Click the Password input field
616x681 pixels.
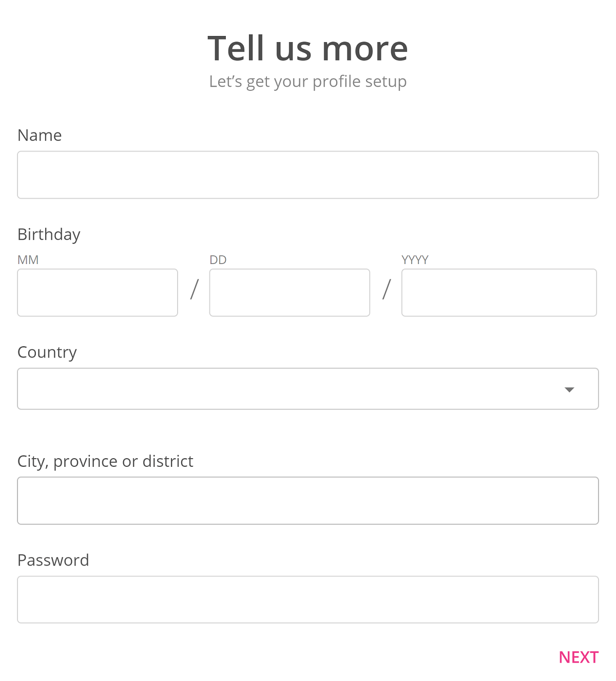(x=308, y=599)
